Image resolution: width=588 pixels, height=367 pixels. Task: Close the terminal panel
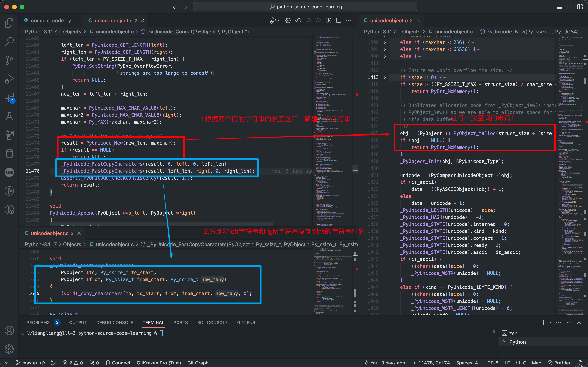pos(579,322)
